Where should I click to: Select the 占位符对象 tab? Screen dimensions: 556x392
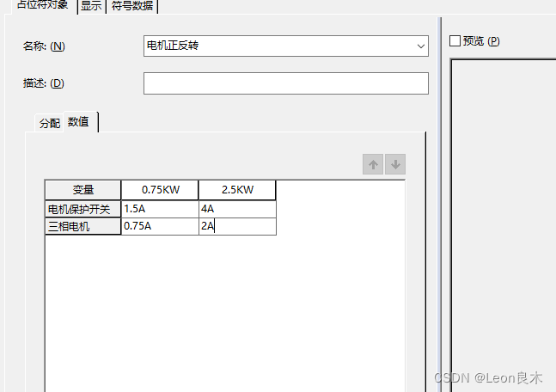pos(42,6)
